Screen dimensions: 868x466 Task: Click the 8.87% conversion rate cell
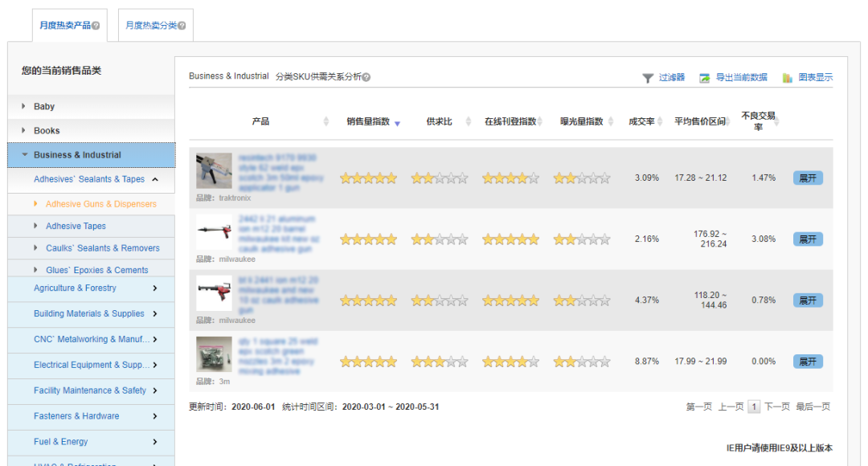coord(646,362)
